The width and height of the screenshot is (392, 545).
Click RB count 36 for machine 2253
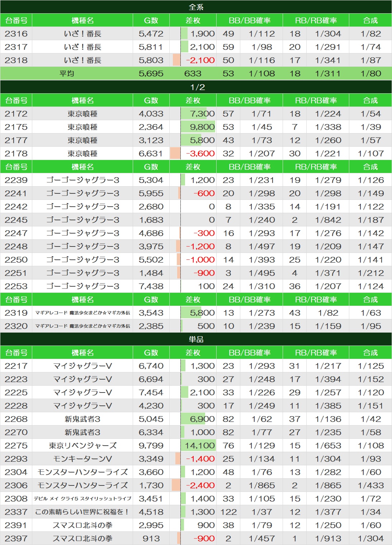295,286
